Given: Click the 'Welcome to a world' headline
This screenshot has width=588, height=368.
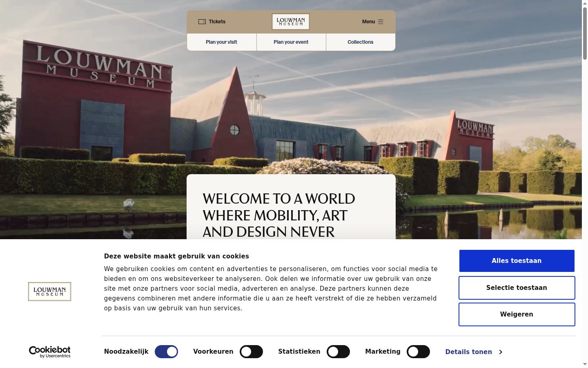Looking at the screenshot, I should [x=279, y=215].
